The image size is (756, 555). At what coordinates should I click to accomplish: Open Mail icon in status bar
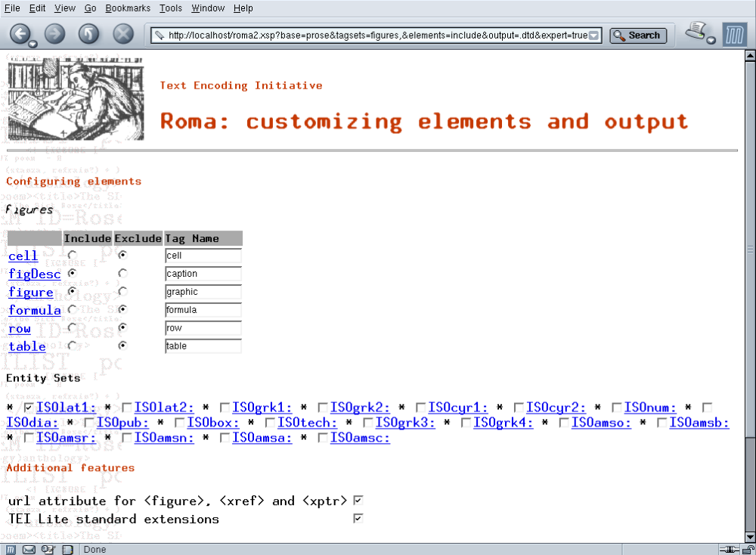[x=29, y=550]
